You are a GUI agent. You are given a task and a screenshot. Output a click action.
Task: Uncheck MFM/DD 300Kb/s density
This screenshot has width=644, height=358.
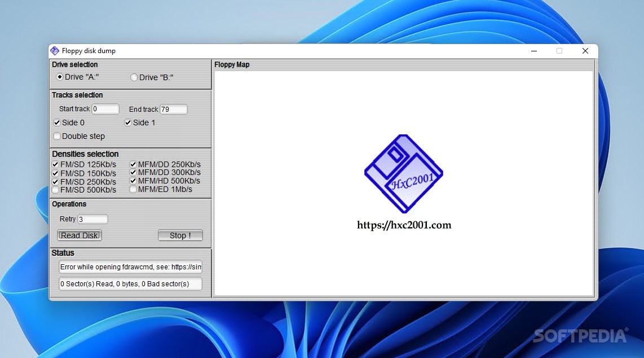pyautogui.click(x=133, y=172)
